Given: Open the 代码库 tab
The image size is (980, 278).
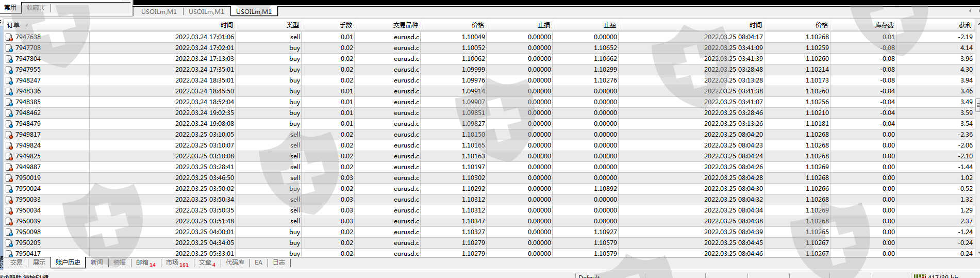Looking at the screenshot, I should click(235, 263).
